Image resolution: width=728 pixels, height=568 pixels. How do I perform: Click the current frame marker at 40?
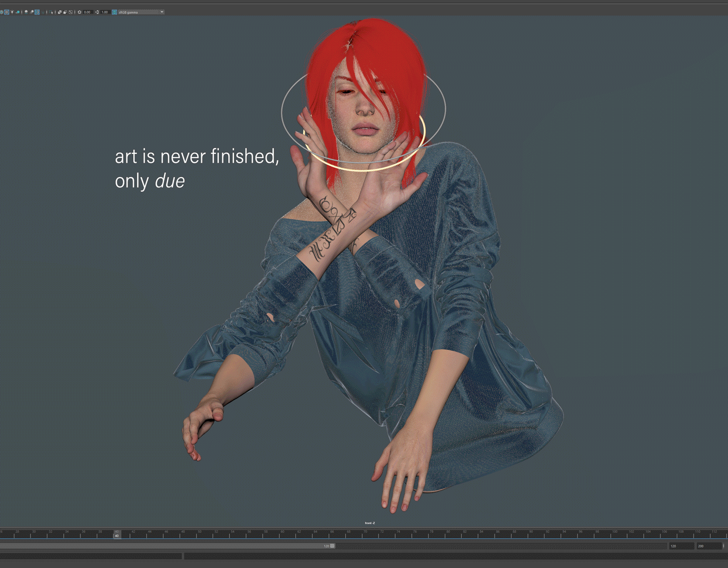point(117,534)
